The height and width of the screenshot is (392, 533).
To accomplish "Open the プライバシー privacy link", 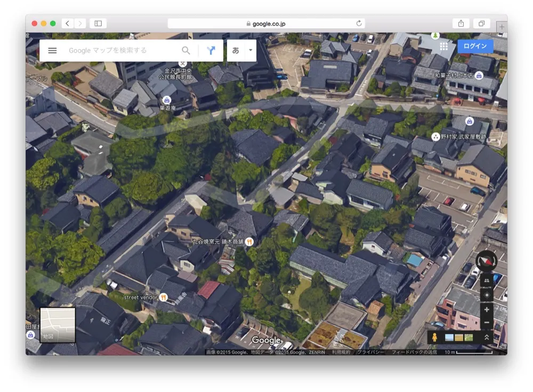I will click(370, 352).
